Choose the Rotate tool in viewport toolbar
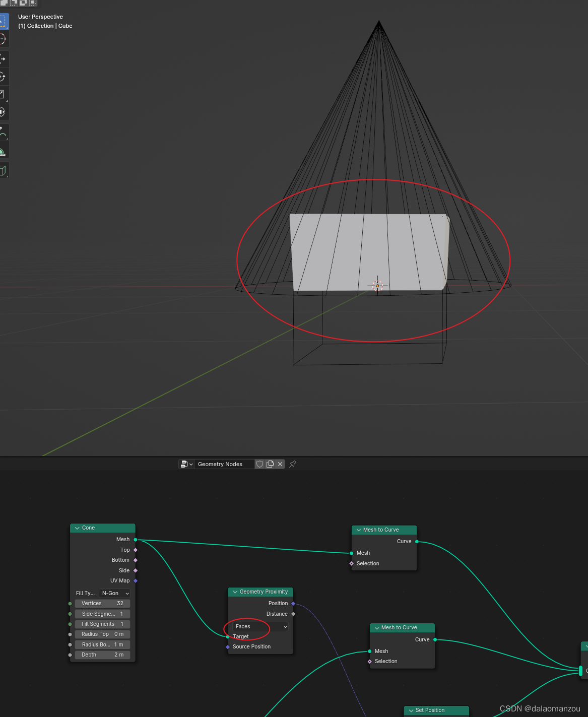 (3, 77)
